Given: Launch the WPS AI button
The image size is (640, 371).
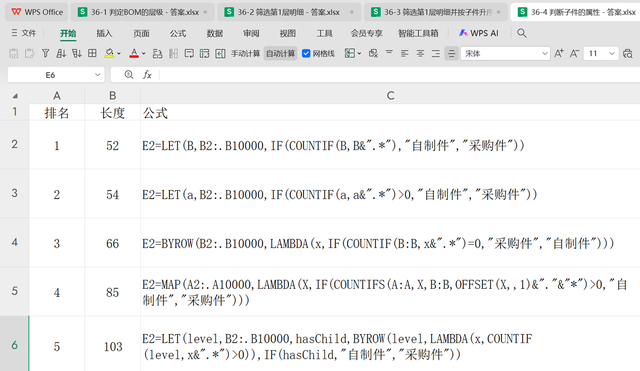Looking at the screenshot, I should tap(479, 33).
